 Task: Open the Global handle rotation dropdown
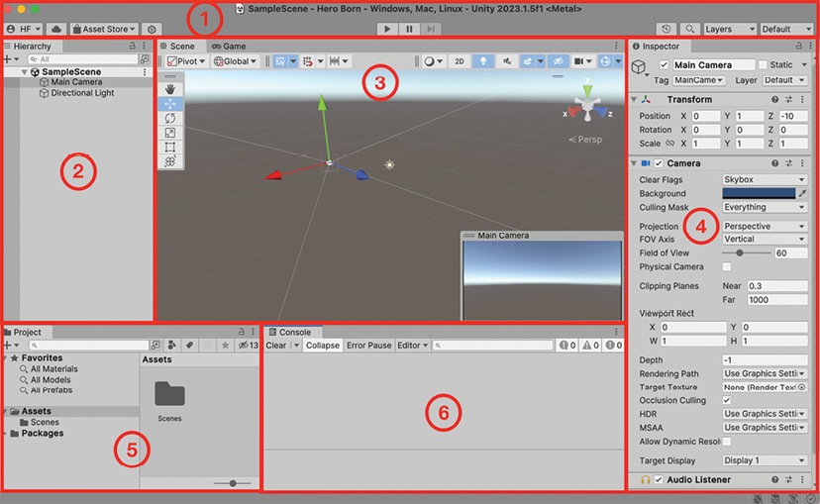(x=236, y=61)
